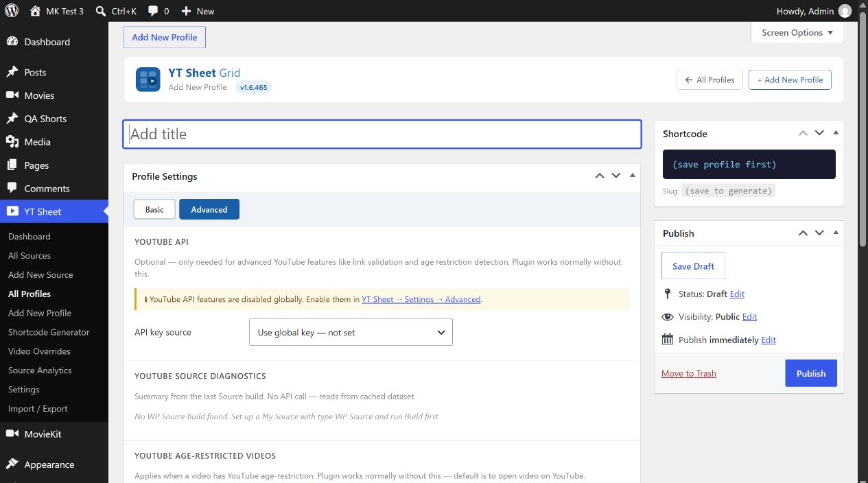868x483 pixels.
Task: Click the Dashboard gauge icon in sidebar
Action: tap(12, 42)
